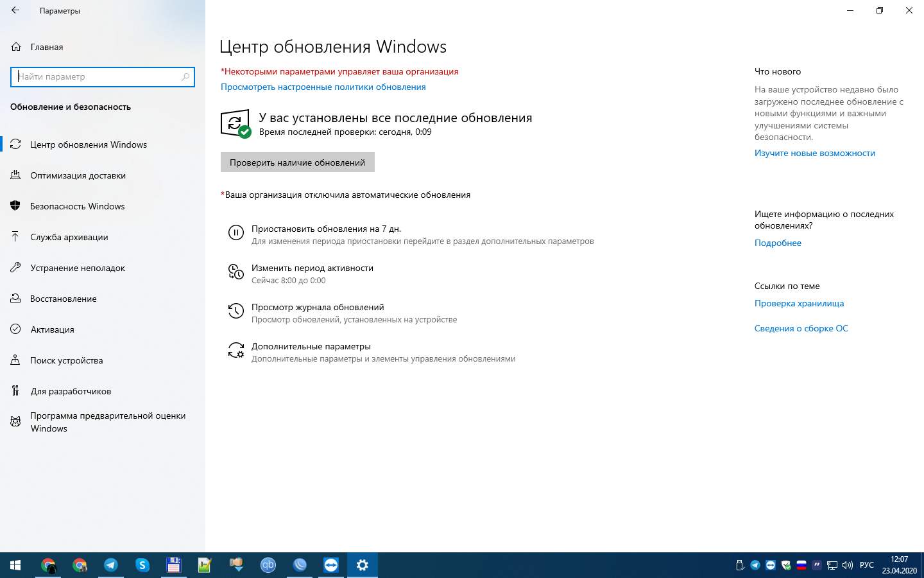The height and width of the screenshot is (578, 924).
Task: Click the update status icon with green checkmark
Action: tap(235, 123)
